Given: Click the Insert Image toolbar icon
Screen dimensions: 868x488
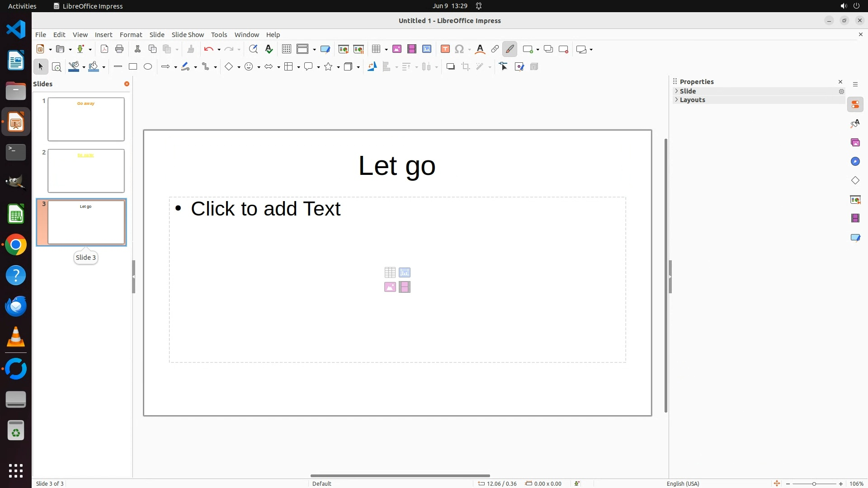Looking at the screenshot, I should coord(397,49).
